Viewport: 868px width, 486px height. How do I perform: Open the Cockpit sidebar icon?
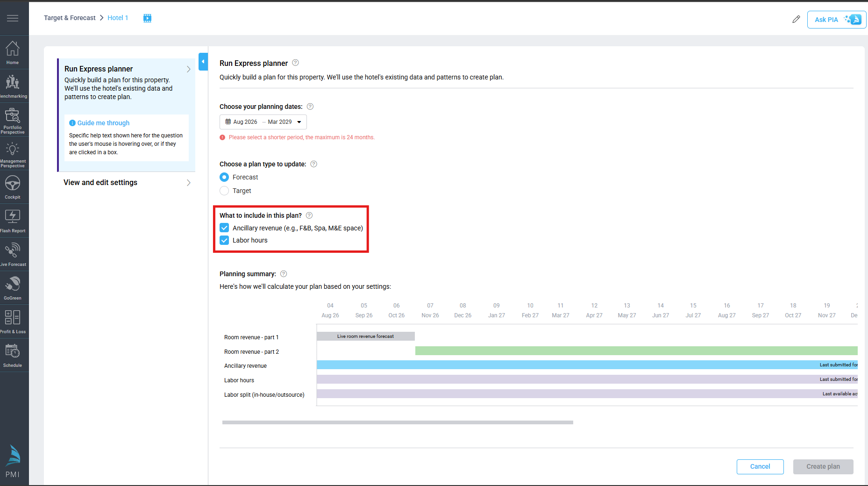click(x=13, y=187)
